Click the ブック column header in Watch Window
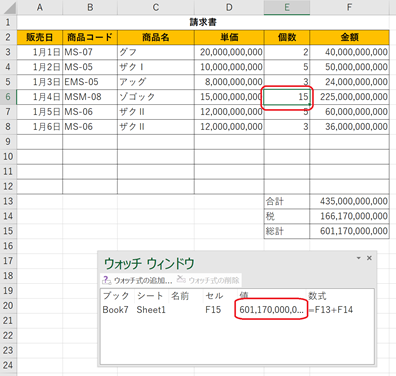Image resolution: width=396 pixels, height=376 pixels. click(116, 296)
